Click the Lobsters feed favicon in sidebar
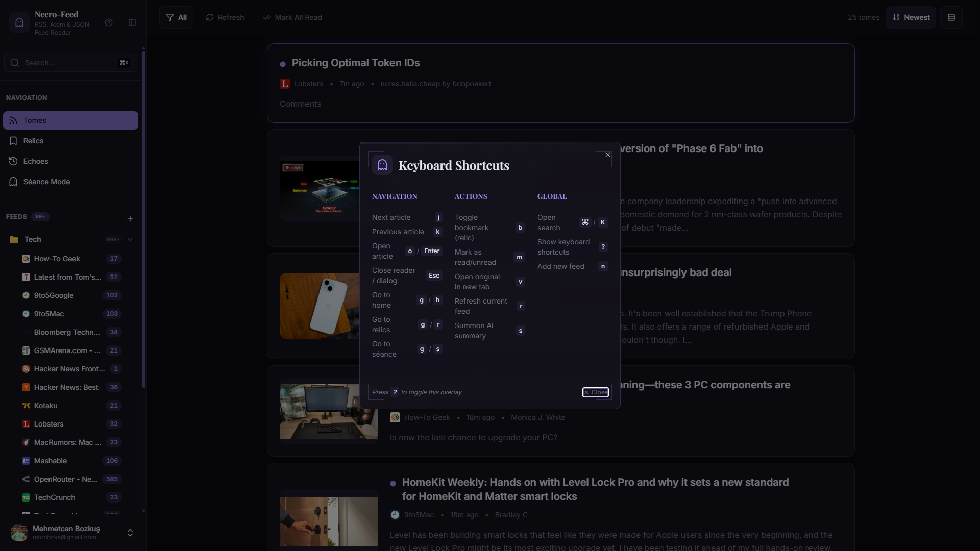Screen dimensions: 980x551 coord(26,424)
